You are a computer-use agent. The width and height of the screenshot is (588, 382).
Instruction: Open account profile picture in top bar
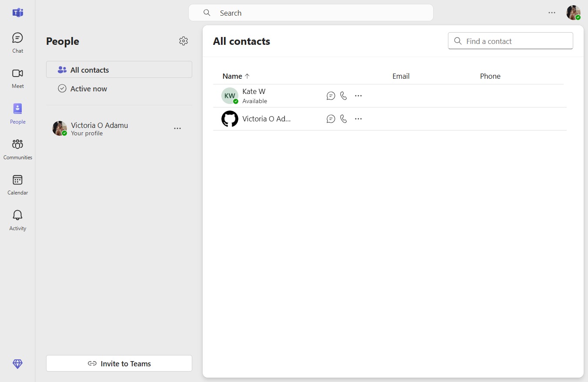tap(573, 13)
